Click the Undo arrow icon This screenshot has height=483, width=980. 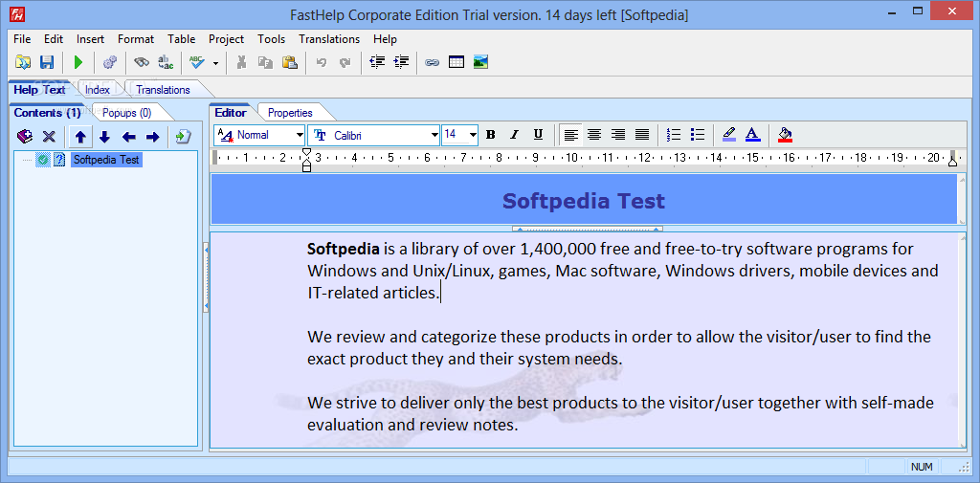coord(322,62)
